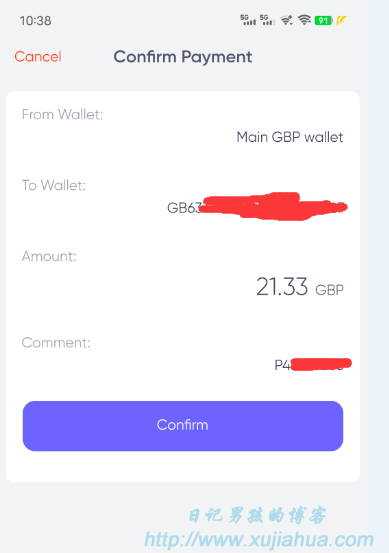
Task: Tap the GBP currency label
Action: tap(329, 290)
